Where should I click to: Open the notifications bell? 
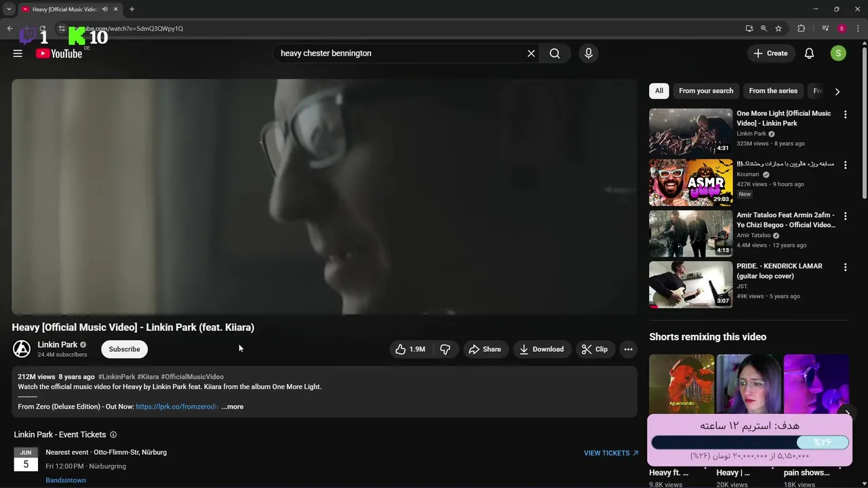click(809, 54)
